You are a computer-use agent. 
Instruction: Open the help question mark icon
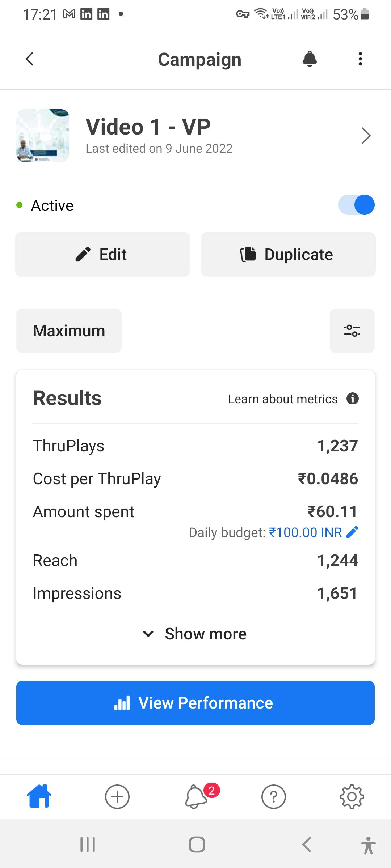273,796
